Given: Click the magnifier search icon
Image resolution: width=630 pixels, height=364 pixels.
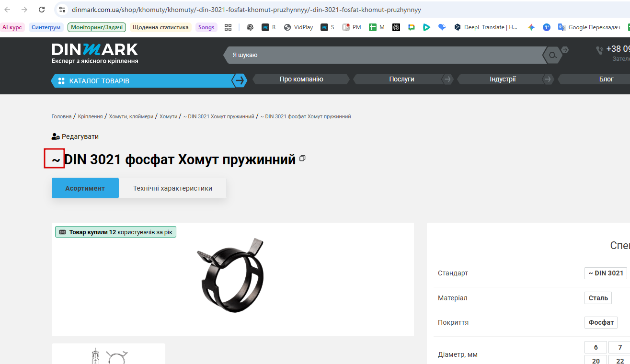Looking at the screenshot, I should click(x=552, y=56).
